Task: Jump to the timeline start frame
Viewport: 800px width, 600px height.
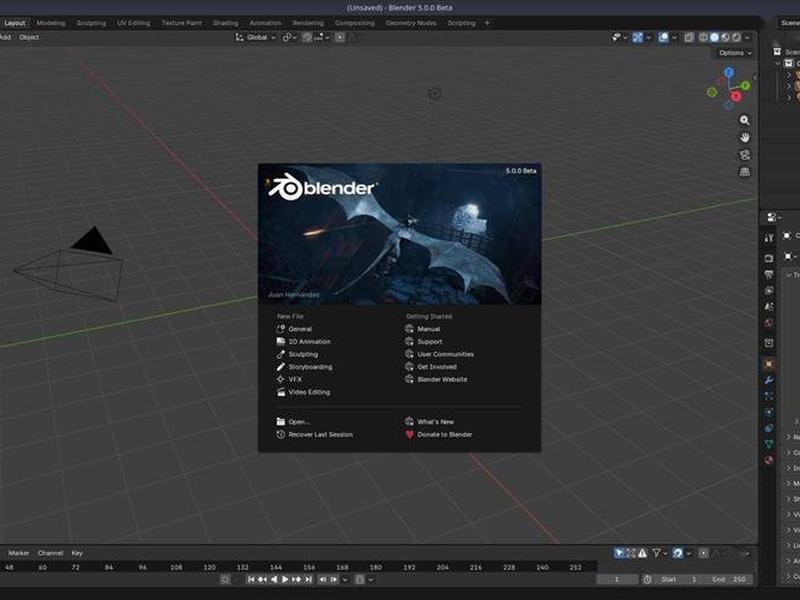Action: 251,580
